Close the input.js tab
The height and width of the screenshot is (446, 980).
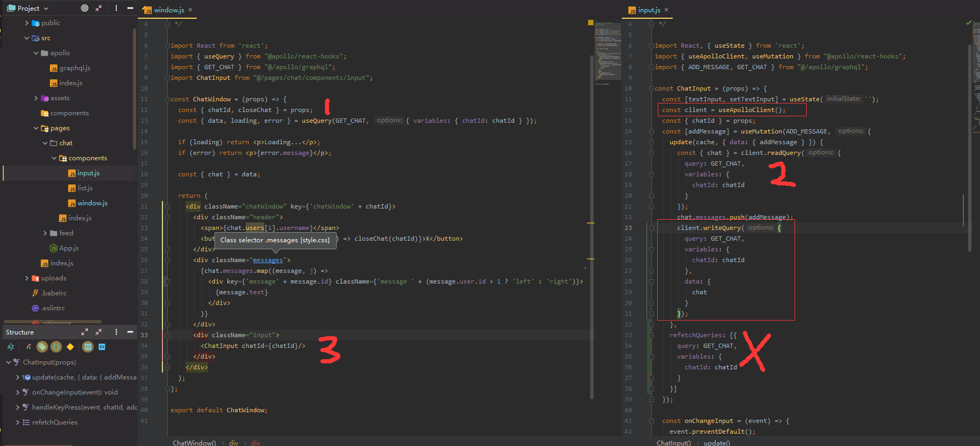(x=666, y=10)
